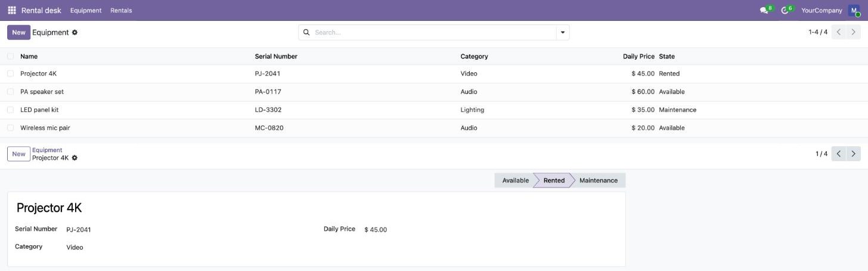Open the Rentals menu in the top bar

click(x=121, y=11)
